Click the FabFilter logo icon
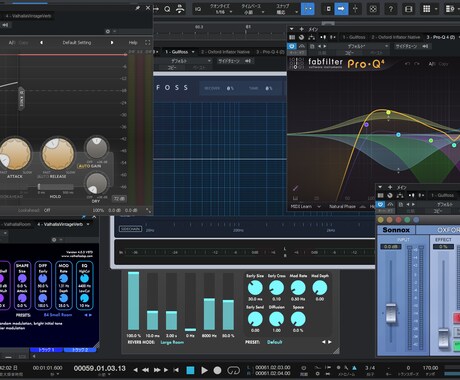 tap(296, 63)
